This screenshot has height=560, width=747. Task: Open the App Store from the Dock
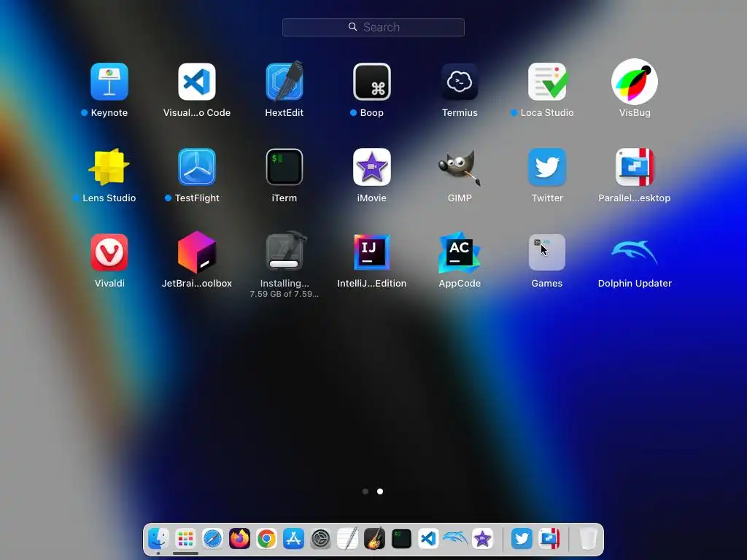(x=293, y=539)
